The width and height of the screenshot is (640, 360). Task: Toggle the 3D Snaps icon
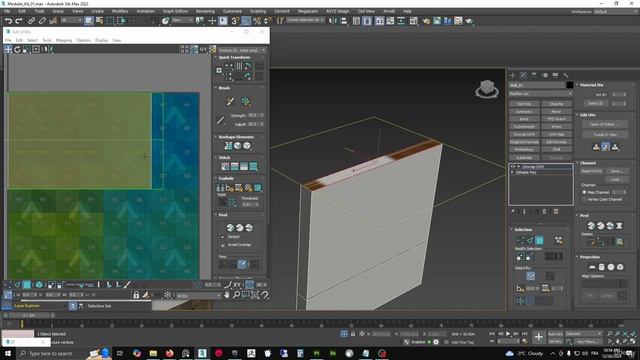pyautogui.click(x=235, y=20)
